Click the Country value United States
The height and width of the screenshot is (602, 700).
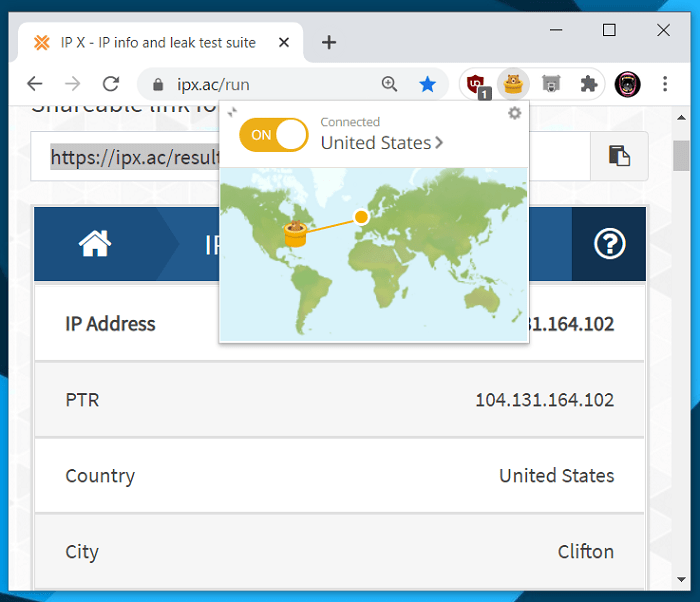click(x=557, y=476)
